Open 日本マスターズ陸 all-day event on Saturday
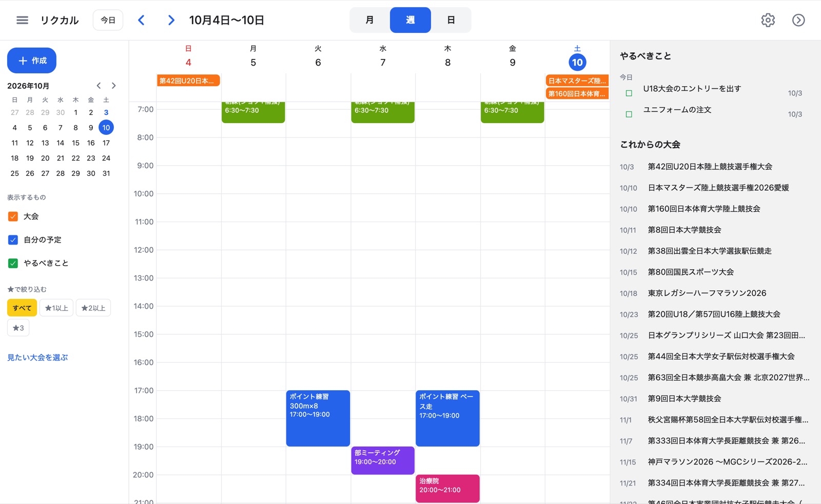Image resolution: width=821 pixels, height=504 pixels. [x=577, y=80]
